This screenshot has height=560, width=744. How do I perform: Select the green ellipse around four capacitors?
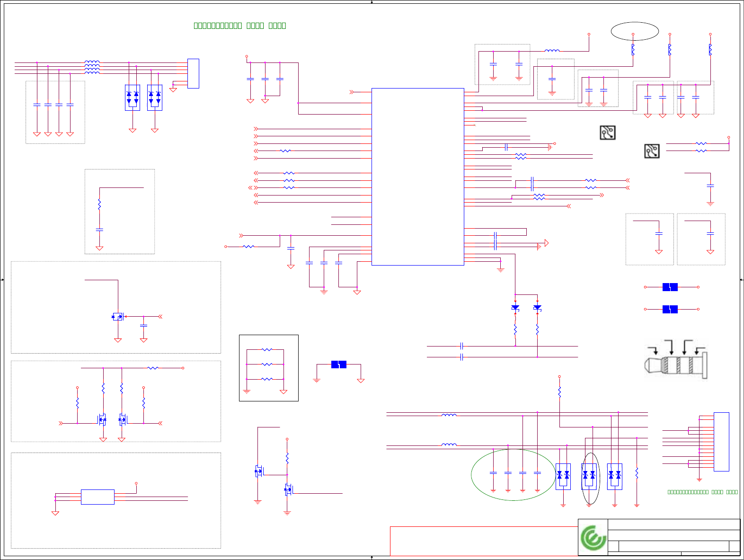[x=513, y=475]
